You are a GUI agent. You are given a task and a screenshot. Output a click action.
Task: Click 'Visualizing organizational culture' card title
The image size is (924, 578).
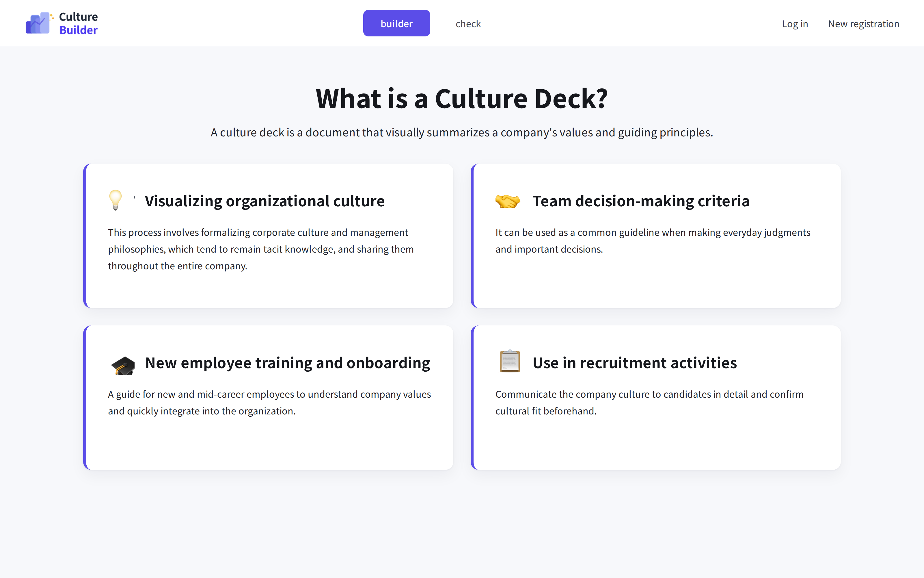264,201
